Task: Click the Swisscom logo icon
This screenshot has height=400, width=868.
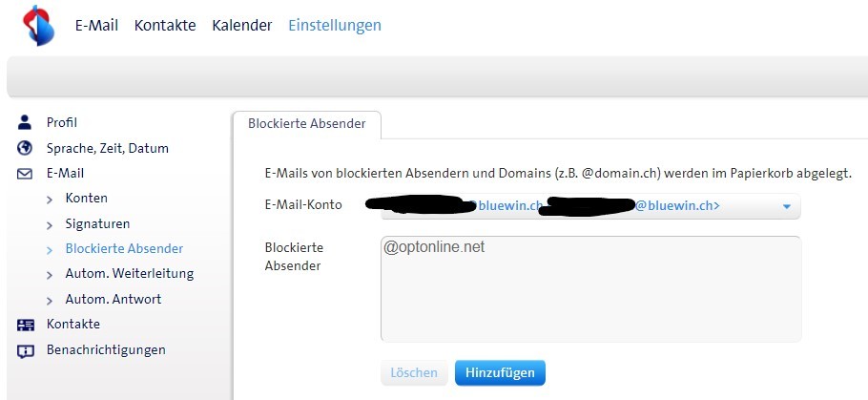Action: (x=39, y=25)
